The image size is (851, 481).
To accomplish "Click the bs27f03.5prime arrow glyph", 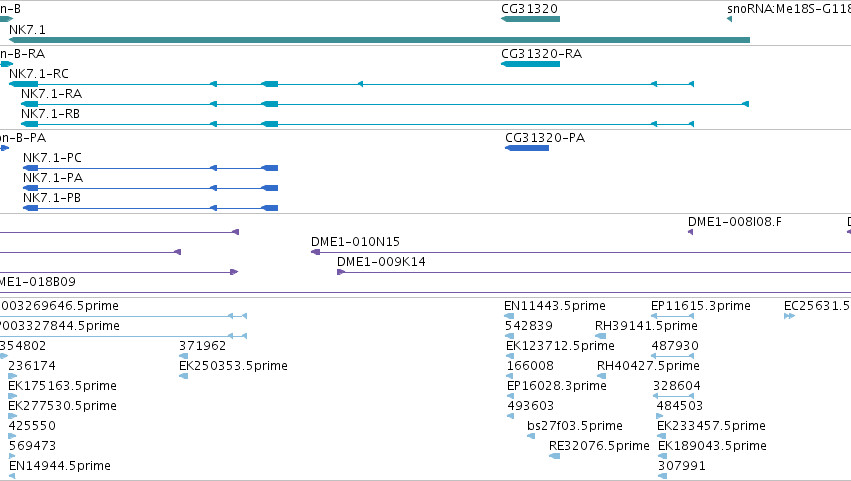I will pyautogui.click(x=531, y=436).
